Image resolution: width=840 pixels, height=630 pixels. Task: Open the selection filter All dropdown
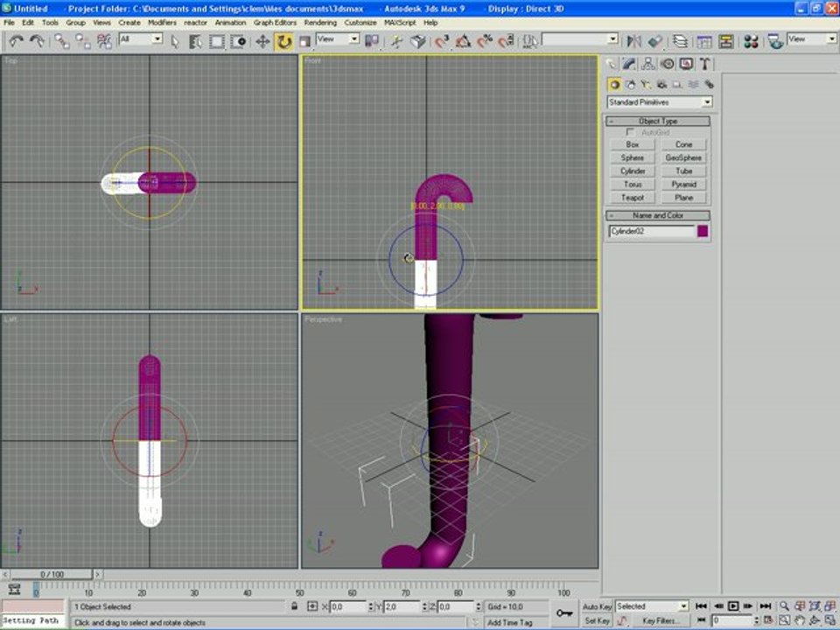point(157,38)
